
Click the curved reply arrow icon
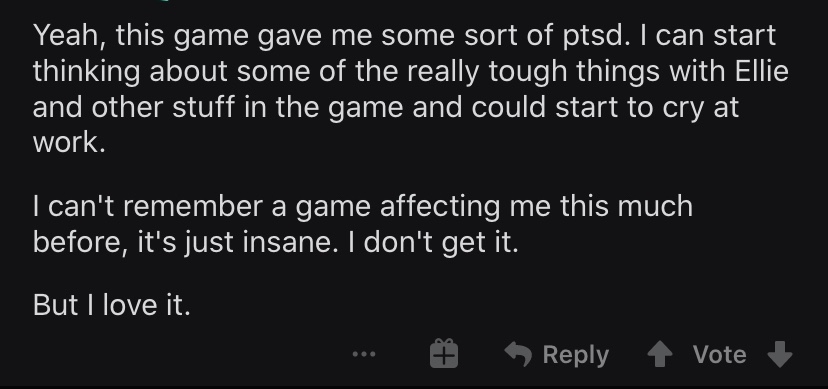(518, 354)
